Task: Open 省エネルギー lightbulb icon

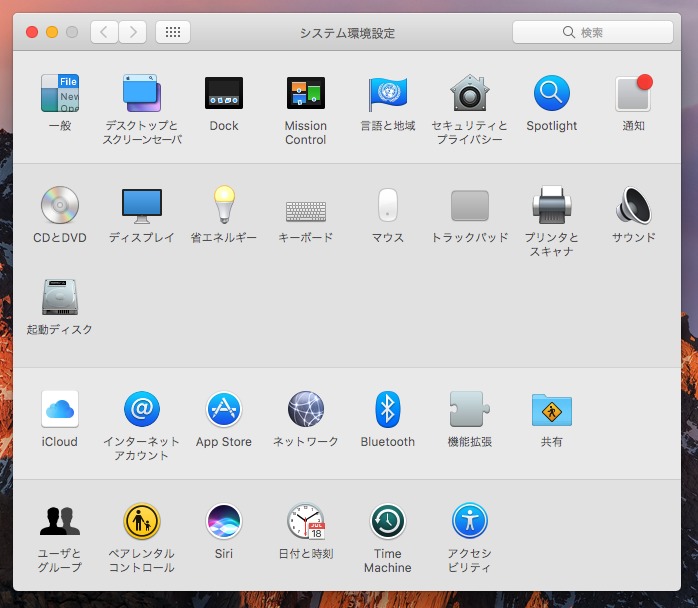Action: (224, 204)
